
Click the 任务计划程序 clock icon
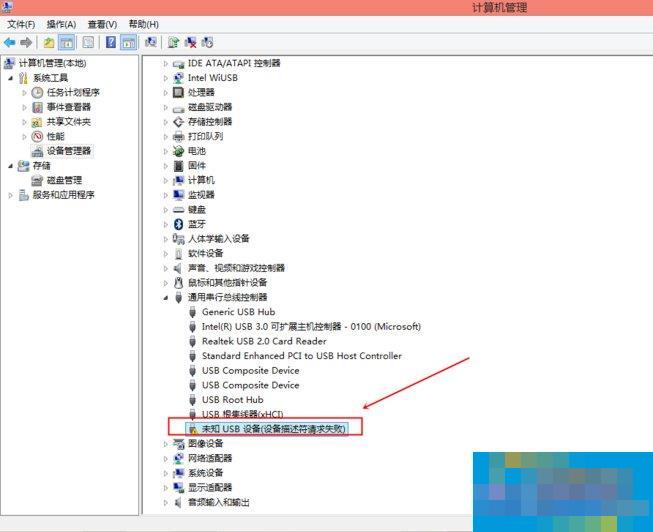37,92
